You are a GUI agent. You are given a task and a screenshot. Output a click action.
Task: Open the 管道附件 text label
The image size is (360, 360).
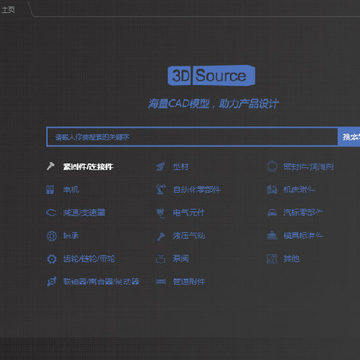click(x=189, y=282)
